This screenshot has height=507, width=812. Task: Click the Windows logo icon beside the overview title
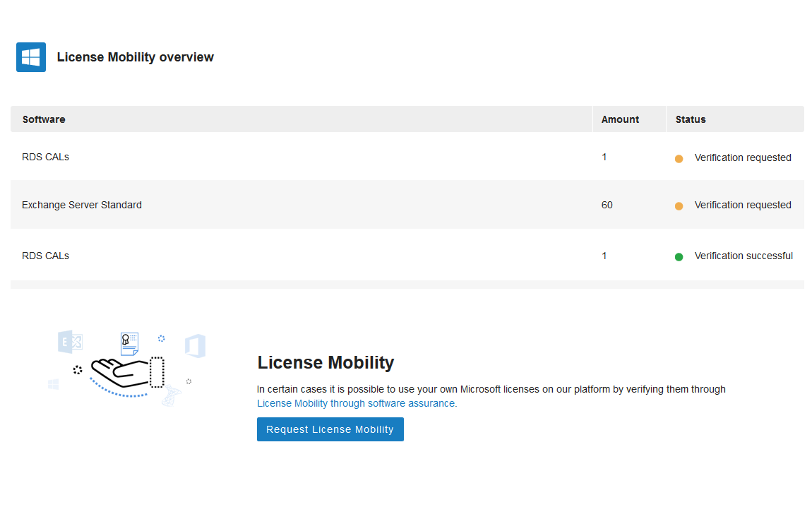click(31, 57)
